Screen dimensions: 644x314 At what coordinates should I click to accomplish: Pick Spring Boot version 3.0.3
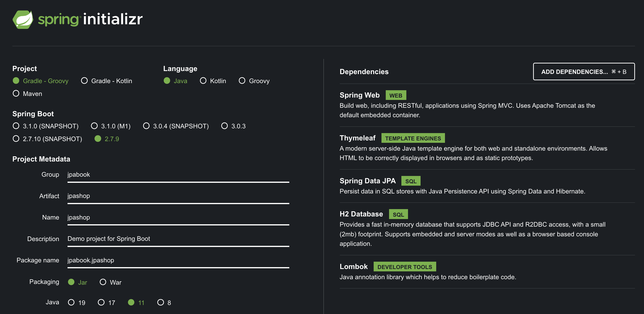[x=233, y=126]
